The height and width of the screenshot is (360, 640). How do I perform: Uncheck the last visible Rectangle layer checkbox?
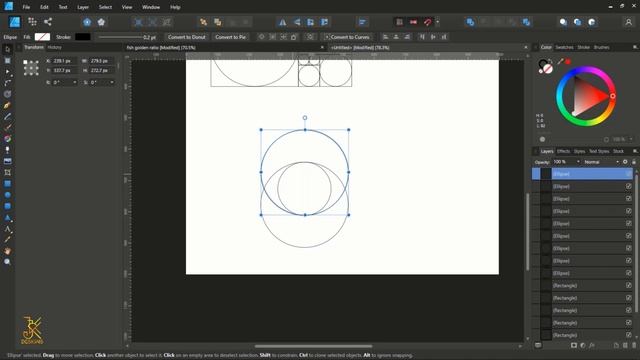(629, 335)
